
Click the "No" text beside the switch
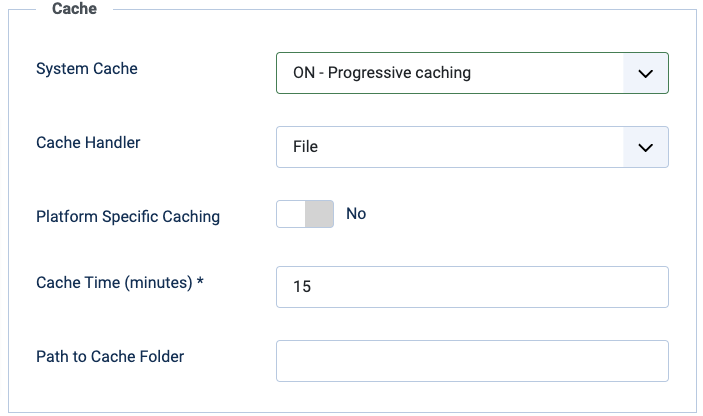(x=356, y=214)
